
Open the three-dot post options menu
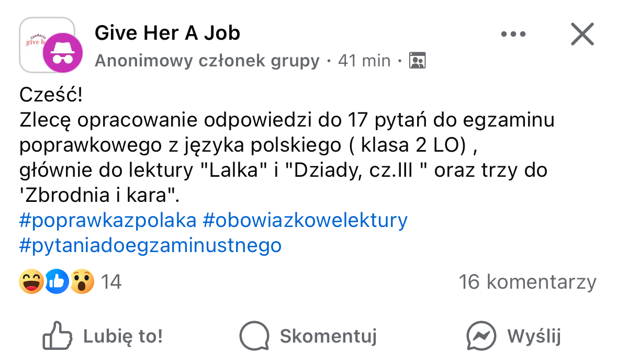pos(513,34)
